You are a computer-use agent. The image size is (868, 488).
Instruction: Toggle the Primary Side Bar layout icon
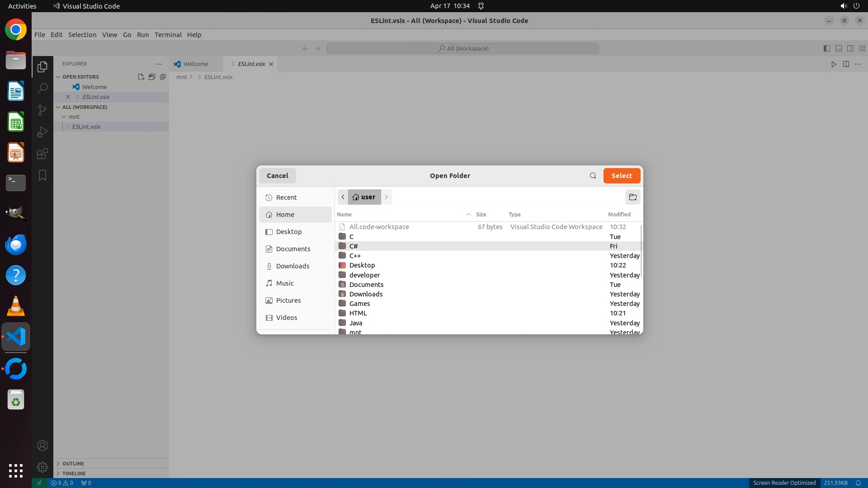click(x=826, y=48)
